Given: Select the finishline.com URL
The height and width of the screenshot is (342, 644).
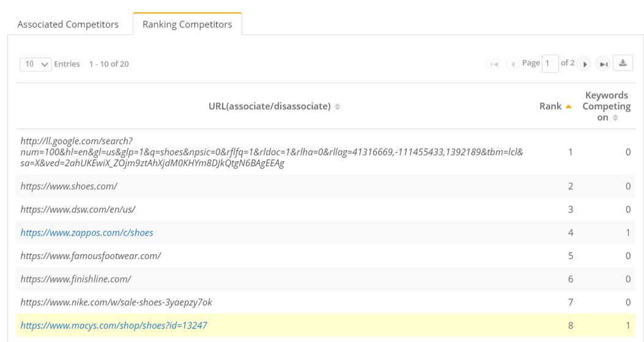Looking at the screenshot, I should coord(76,279).
